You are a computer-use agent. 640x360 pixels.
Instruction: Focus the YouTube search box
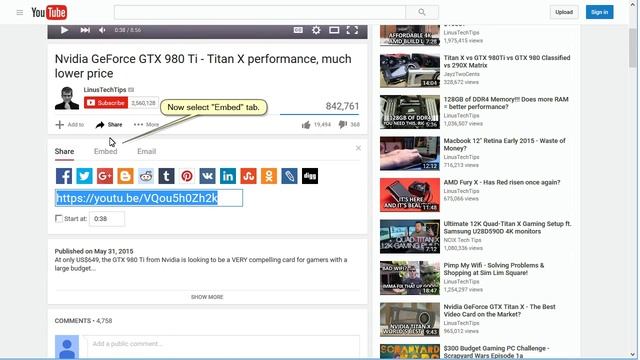tap(260, 12)
